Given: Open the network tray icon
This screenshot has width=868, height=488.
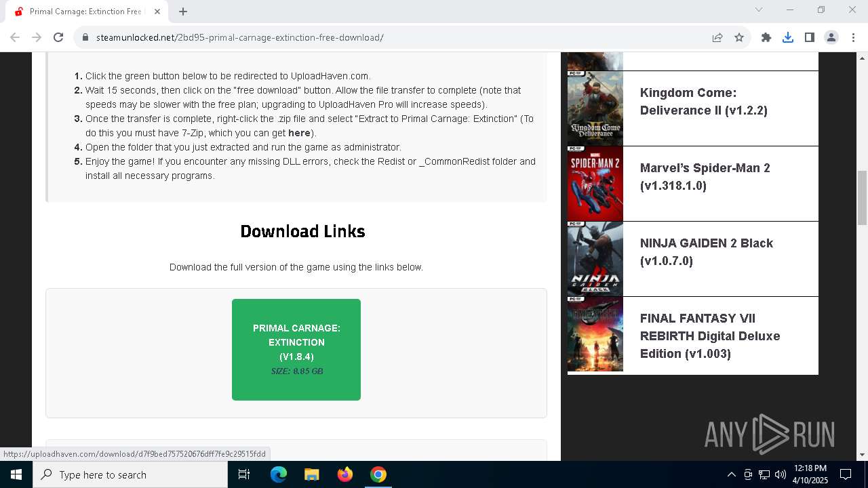Looking at the screenshot, I should tap(764, 474).
